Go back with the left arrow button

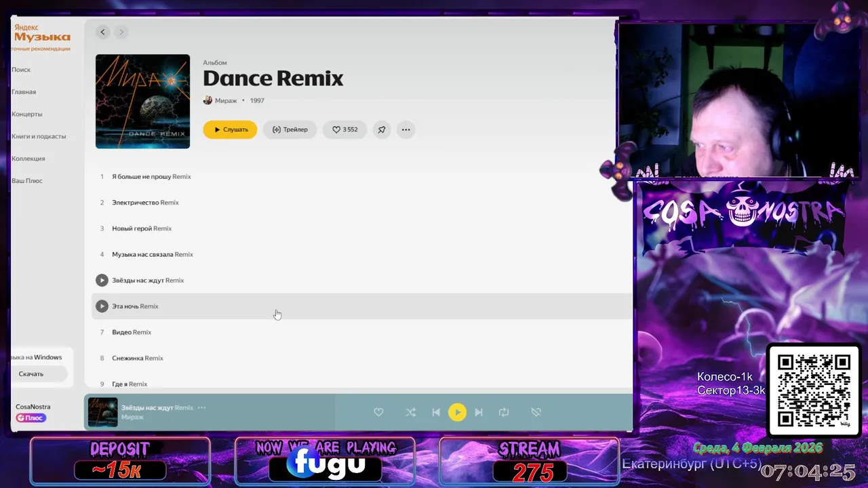point(102,32)
